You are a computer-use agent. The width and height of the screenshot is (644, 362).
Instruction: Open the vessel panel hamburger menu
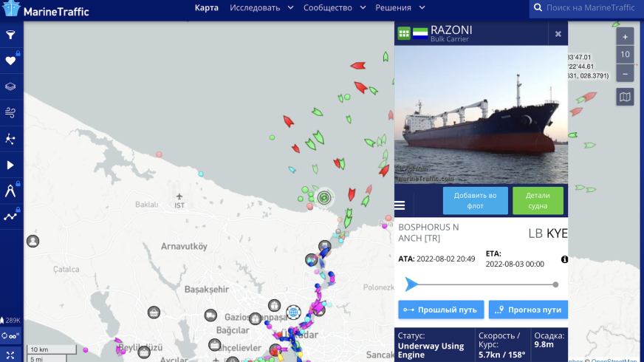[400, 205]
